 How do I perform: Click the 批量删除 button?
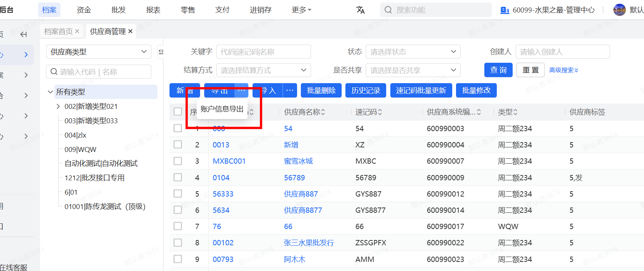click(321, 90)
